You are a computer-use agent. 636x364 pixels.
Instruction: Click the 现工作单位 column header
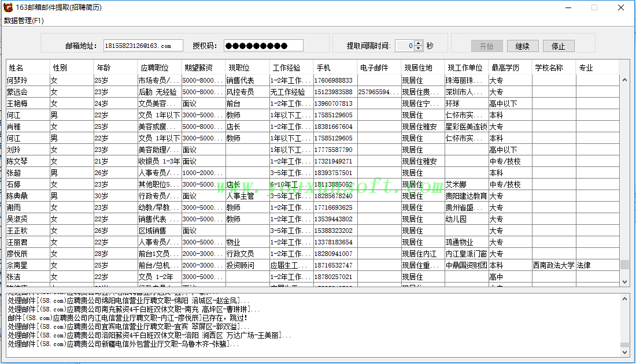coord(466,68)
